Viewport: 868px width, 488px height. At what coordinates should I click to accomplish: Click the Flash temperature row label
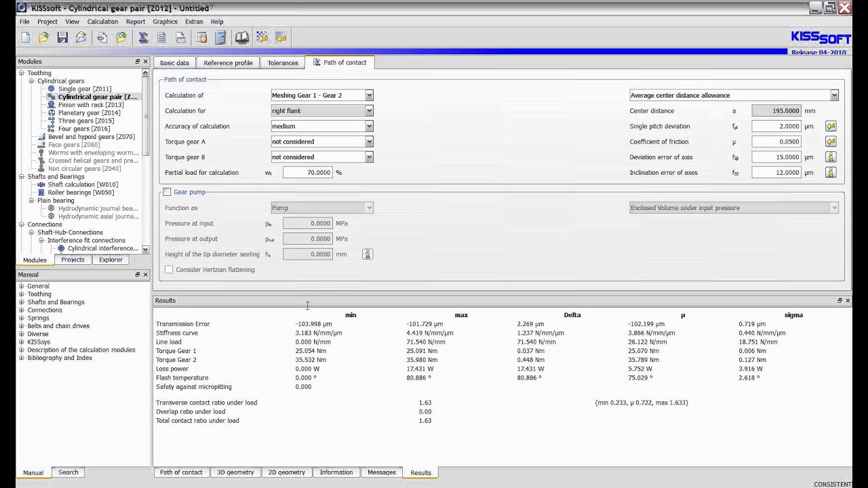point(182,378)
